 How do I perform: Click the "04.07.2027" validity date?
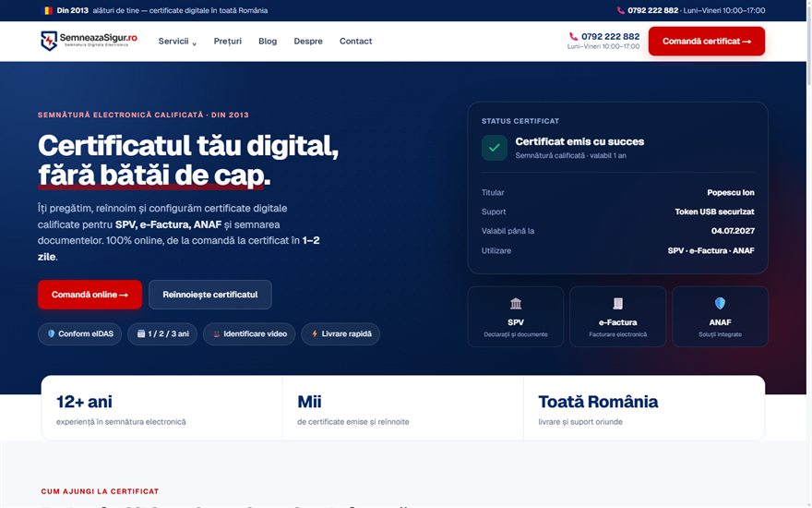(733, 231)
